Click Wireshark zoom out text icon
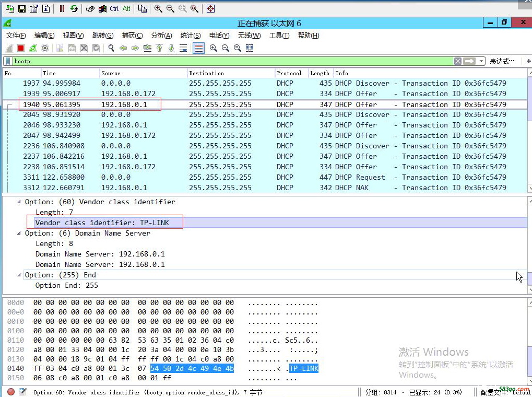This screenshot has height=397, width=532. pyautogui.click(x=226, y=48)
